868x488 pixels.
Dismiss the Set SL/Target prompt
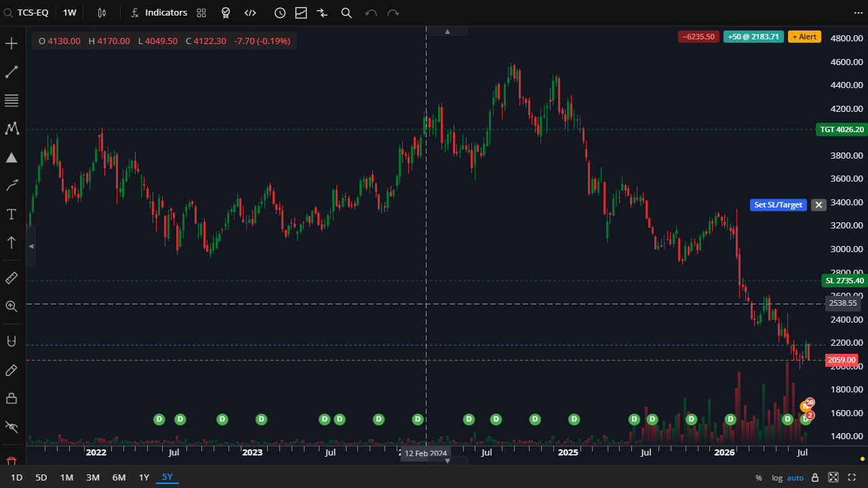(818, 205)
